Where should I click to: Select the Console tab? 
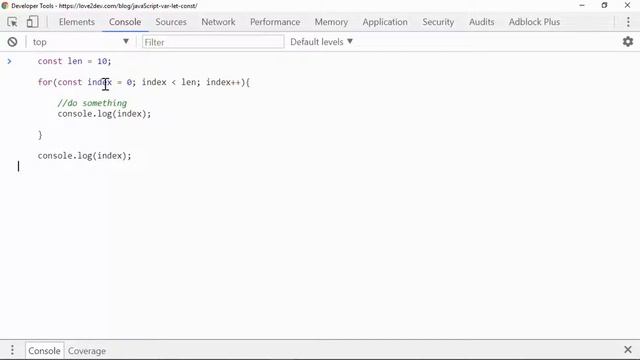(125, 22)
